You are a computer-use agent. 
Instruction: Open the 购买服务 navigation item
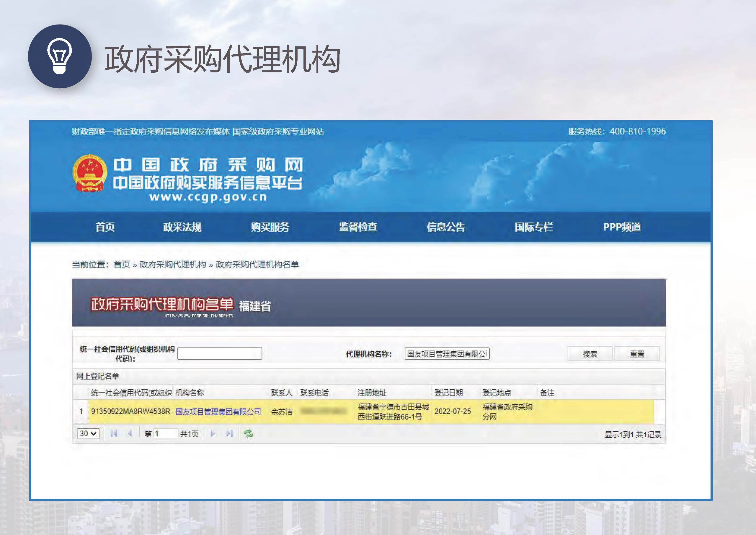[270, 227]
